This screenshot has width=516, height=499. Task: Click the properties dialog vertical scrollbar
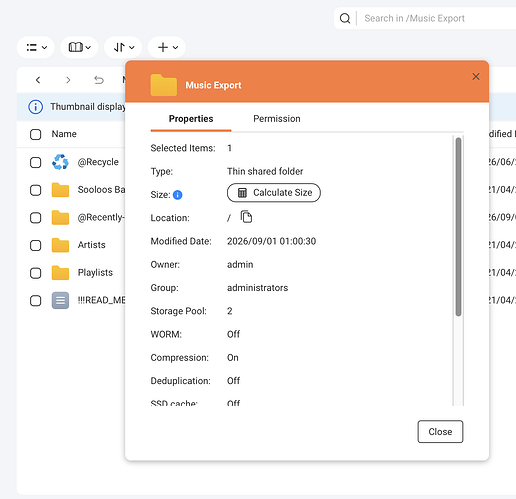[x=459, y=227]
